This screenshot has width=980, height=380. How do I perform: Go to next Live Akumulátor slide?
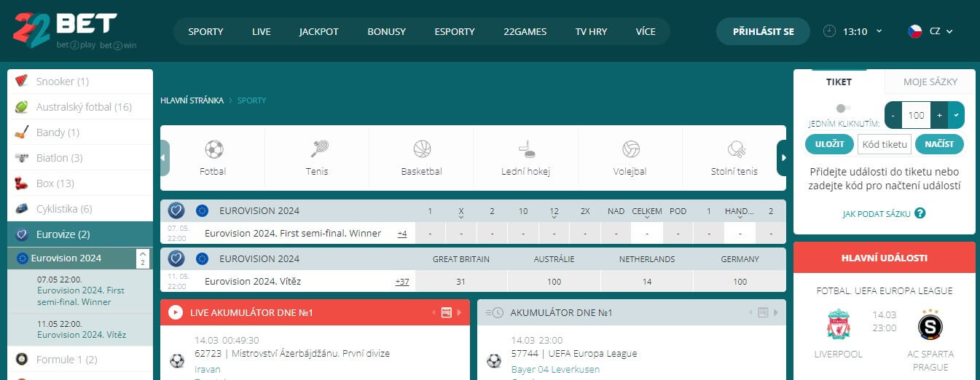[459, 312]
